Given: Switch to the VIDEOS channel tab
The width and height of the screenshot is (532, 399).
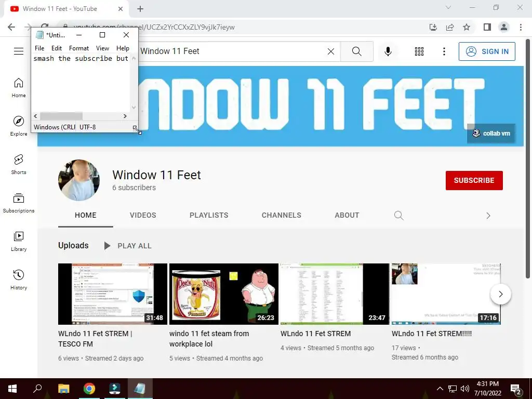Looking at the screenshot, I should coord(143,215).
